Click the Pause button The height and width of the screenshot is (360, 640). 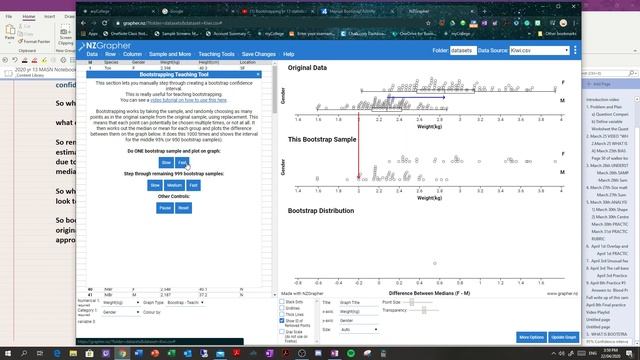[165, 208]
